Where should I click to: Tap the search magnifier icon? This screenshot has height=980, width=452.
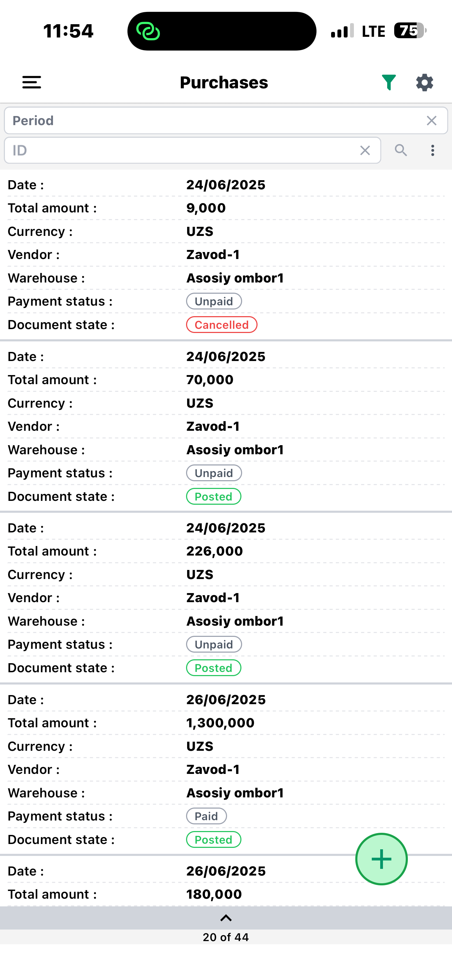pos(401,150)
